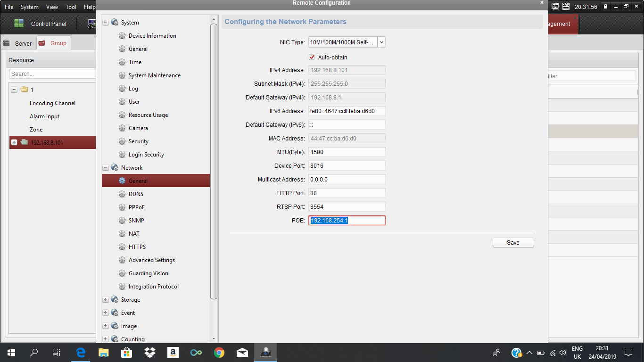Click the help question mark tray icon

point(517,353)
